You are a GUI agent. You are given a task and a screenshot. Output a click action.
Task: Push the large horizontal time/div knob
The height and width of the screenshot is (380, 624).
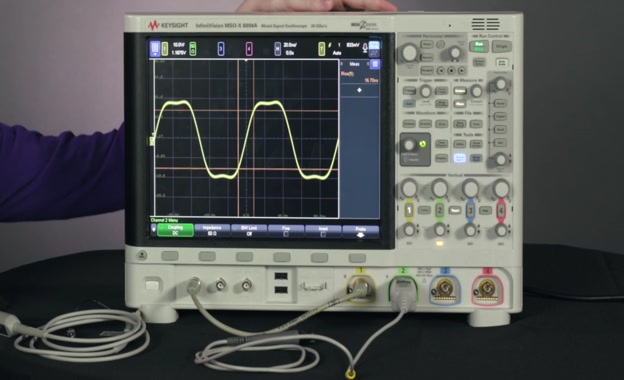pyautogui.click(x=409, y=52)
